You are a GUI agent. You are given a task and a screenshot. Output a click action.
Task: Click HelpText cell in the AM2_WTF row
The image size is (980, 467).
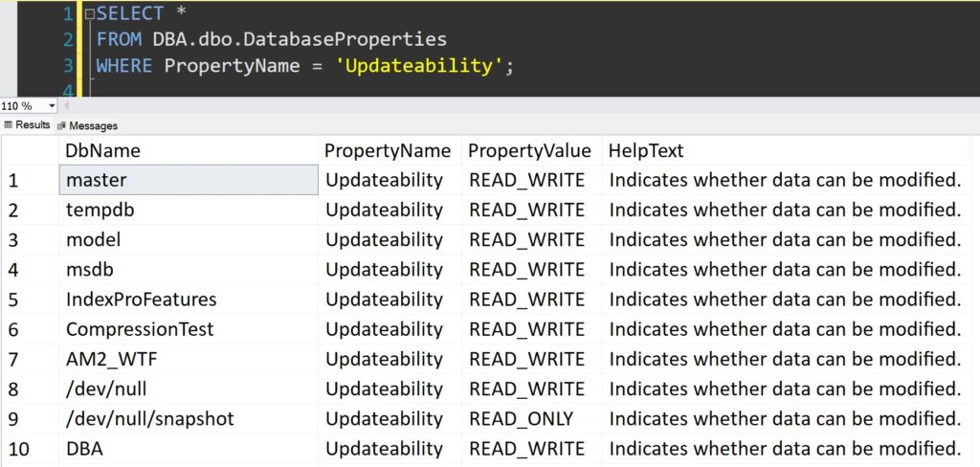(x=787, y=359)
